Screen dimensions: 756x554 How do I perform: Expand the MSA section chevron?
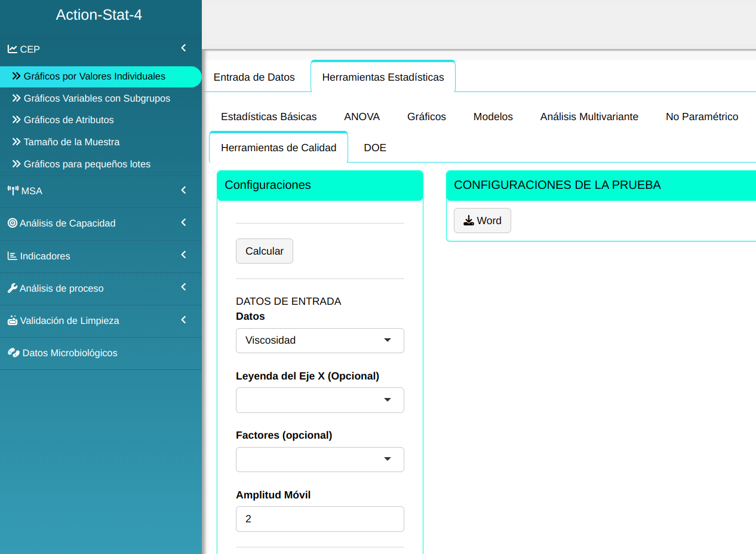(x=184, y=190)
